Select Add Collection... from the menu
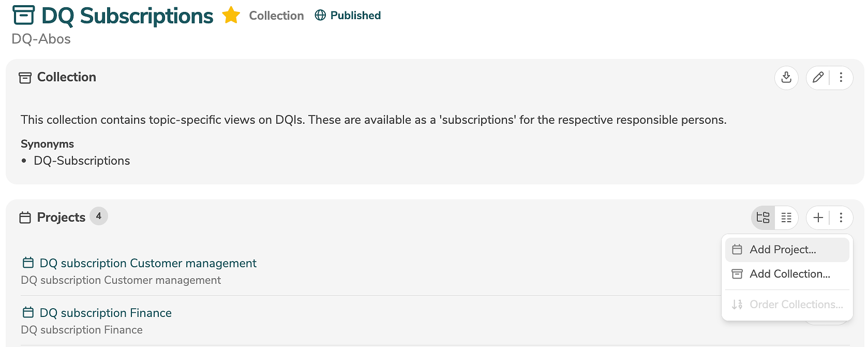 pyautogui.click(x=789, y=274)
